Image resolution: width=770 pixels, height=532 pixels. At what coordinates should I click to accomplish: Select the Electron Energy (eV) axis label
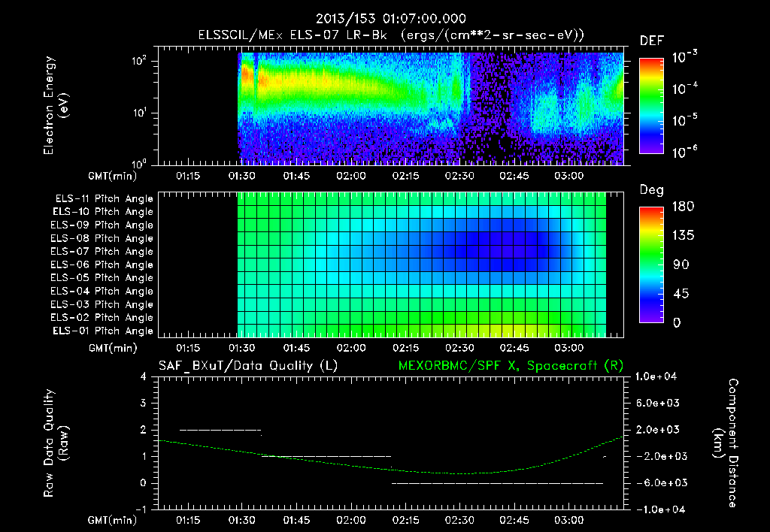point(56,105)
